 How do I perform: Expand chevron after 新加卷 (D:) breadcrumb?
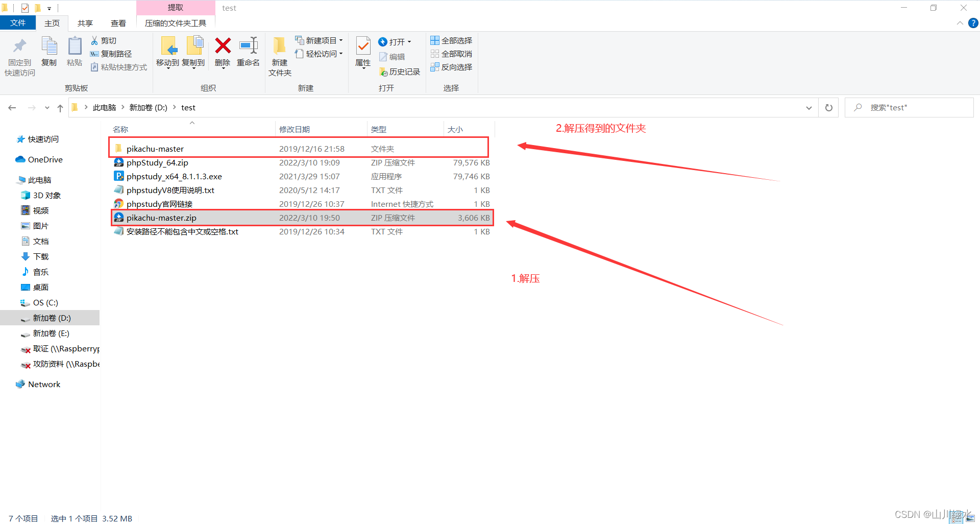175,107
